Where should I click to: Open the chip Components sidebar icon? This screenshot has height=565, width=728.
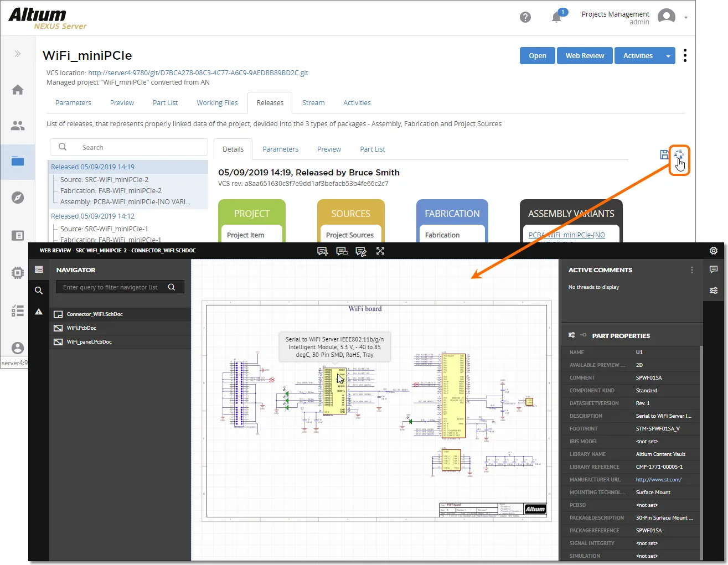pyautogui.click(x=18, y=273)
